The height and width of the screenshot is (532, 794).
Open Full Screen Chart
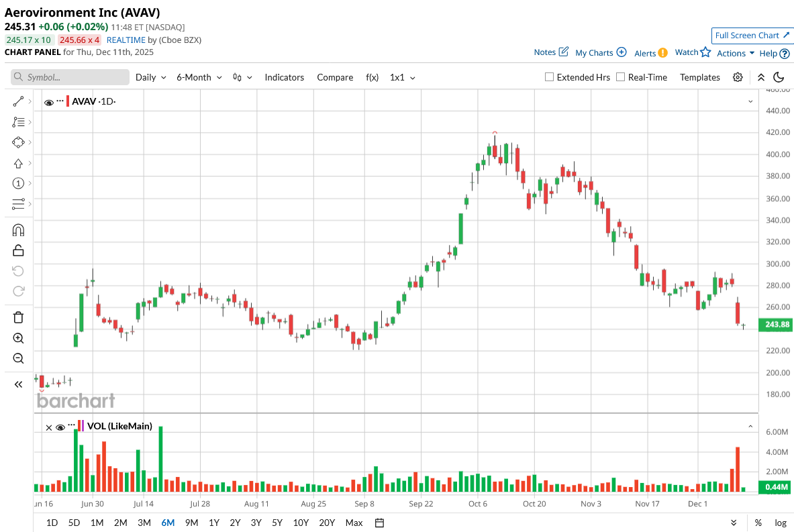752,36
